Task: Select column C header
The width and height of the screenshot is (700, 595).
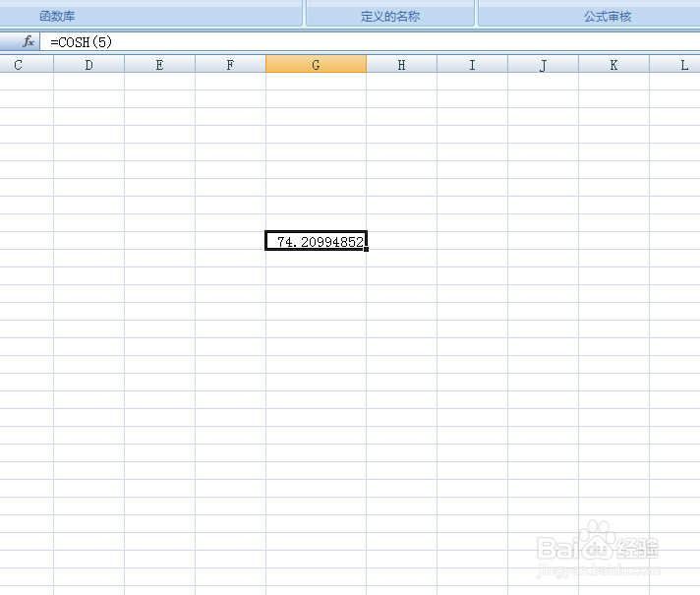Action: coord(27,65)
